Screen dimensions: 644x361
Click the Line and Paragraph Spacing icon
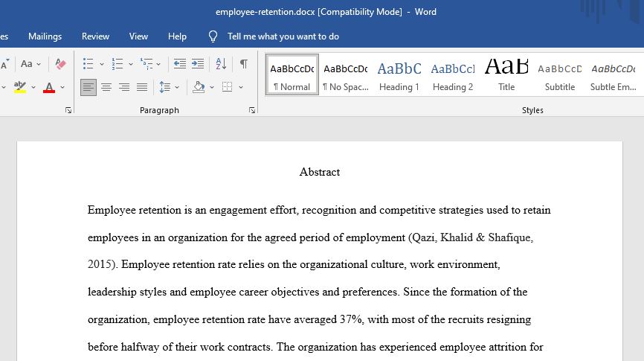pyautogui.click(x=164, y=87)
